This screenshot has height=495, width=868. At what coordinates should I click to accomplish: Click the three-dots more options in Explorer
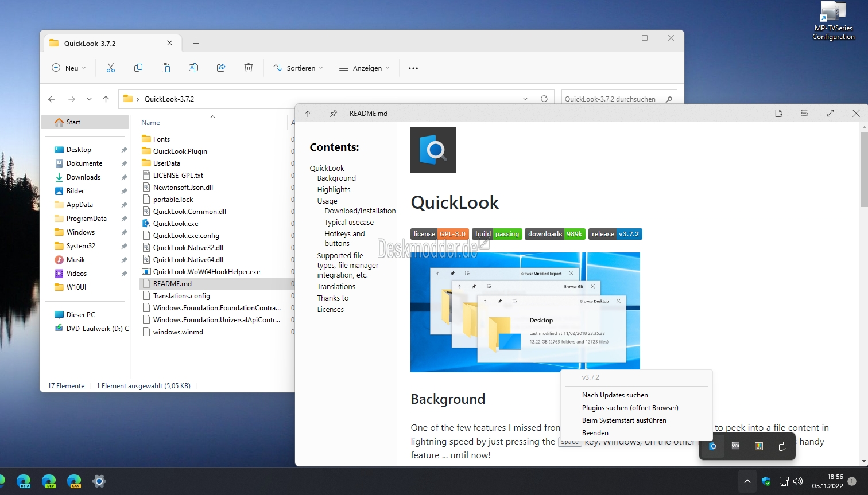(413, 68)
